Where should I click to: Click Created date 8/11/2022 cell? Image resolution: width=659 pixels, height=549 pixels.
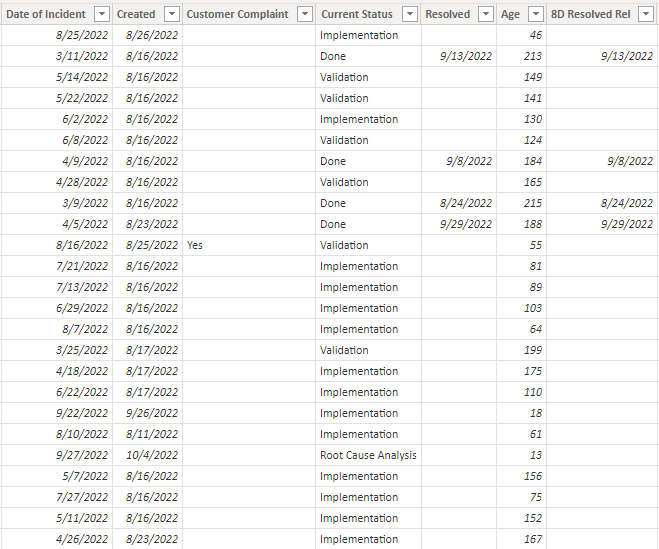coord(148,434)
